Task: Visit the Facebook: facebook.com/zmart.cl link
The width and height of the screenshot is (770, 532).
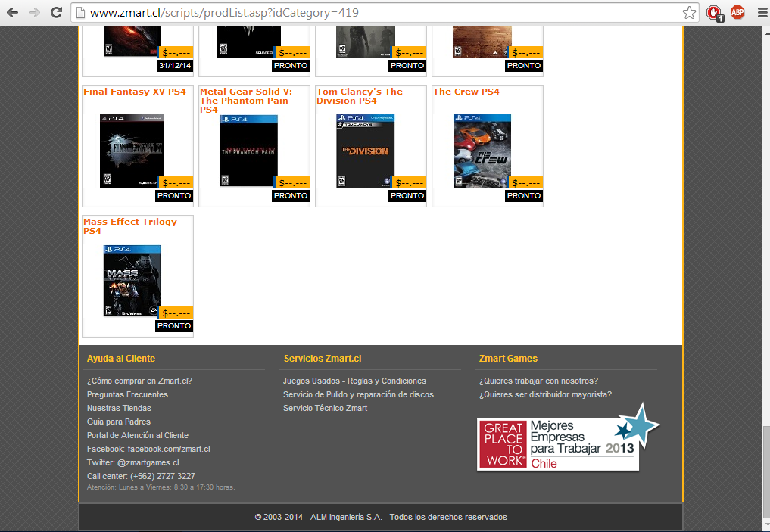Action: [x=148, y=449]
